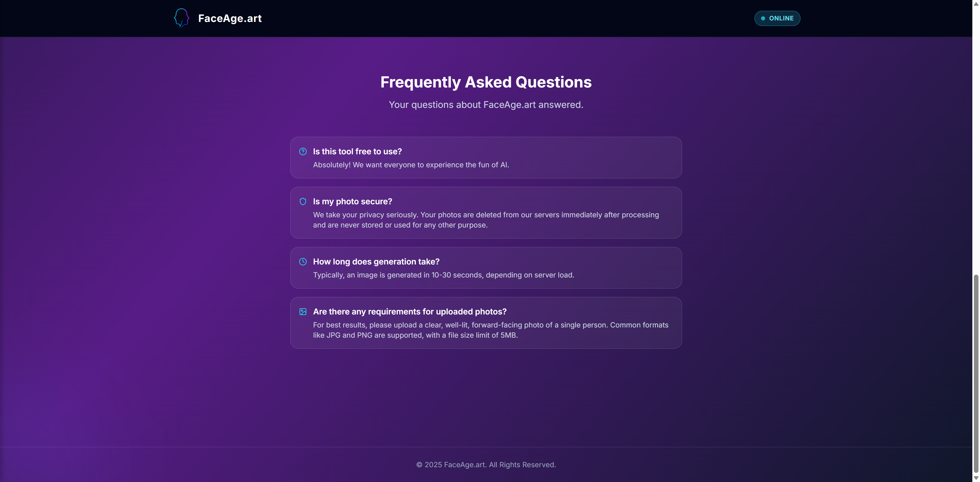
Task: Click the scrollbar up arrow
Action: point(976,3)
